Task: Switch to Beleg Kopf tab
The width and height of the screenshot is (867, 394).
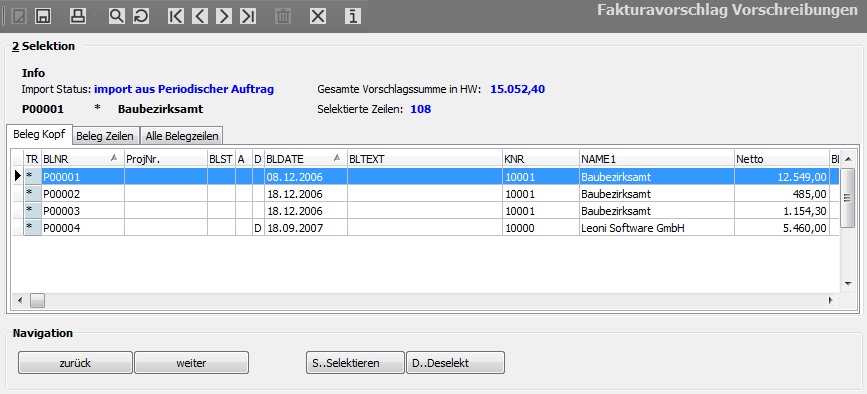Action: point(39,134)
